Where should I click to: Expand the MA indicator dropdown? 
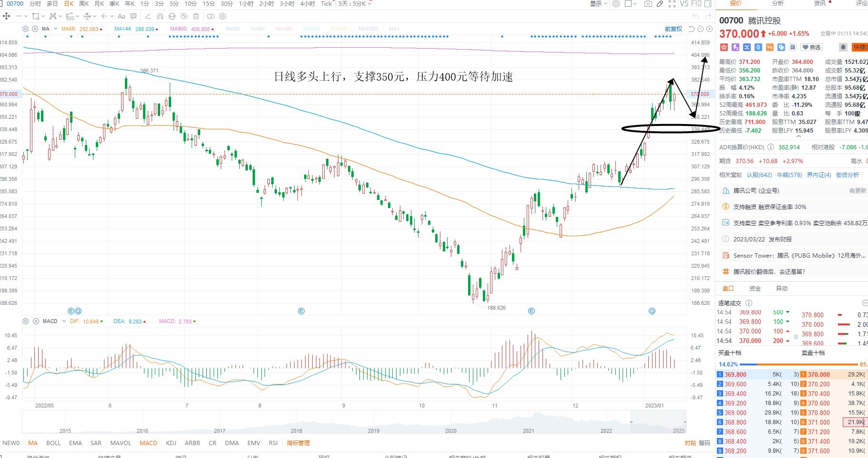click(x=55, y=29)
